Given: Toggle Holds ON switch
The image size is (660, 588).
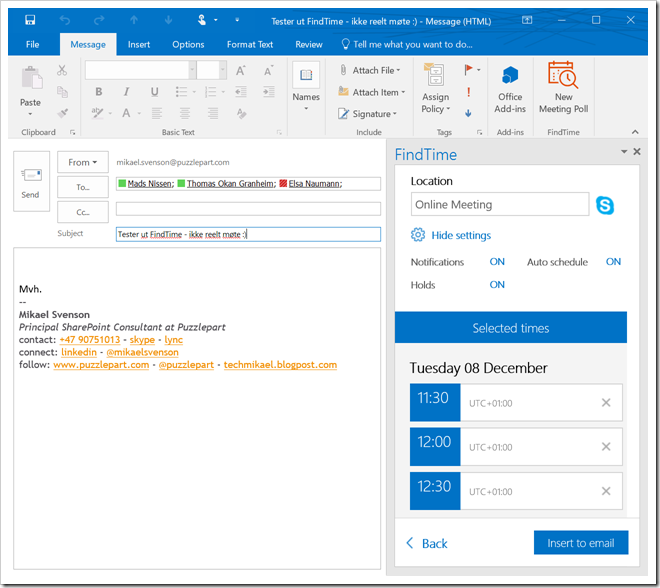Looking at the screenshot, I should (497, 285).
